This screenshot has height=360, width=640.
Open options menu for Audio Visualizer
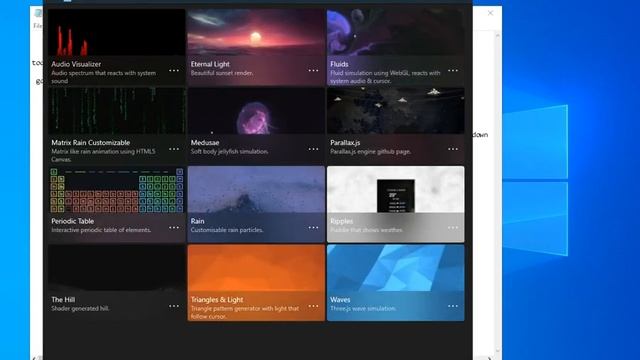pyautogui.click(x=174, y=71)
